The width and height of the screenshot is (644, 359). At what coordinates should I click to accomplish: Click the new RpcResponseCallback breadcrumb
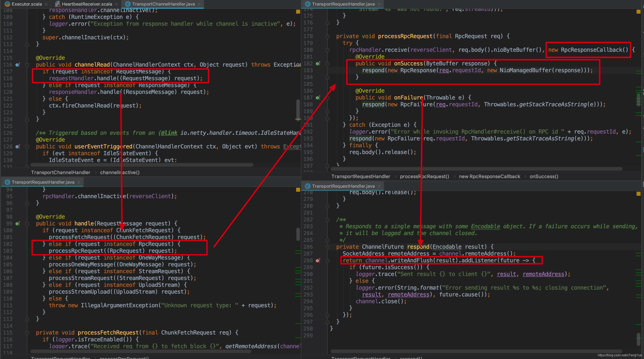(489, 176)
